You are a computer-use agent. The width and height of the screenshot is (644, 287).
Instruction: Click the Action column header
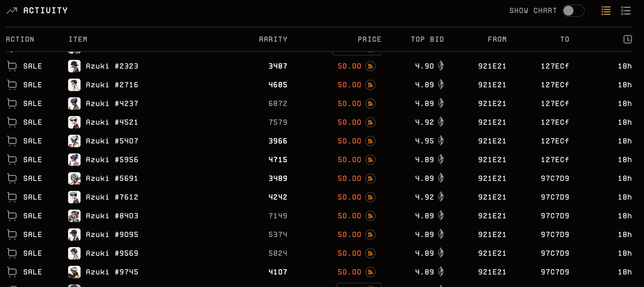tap(20, 39)
